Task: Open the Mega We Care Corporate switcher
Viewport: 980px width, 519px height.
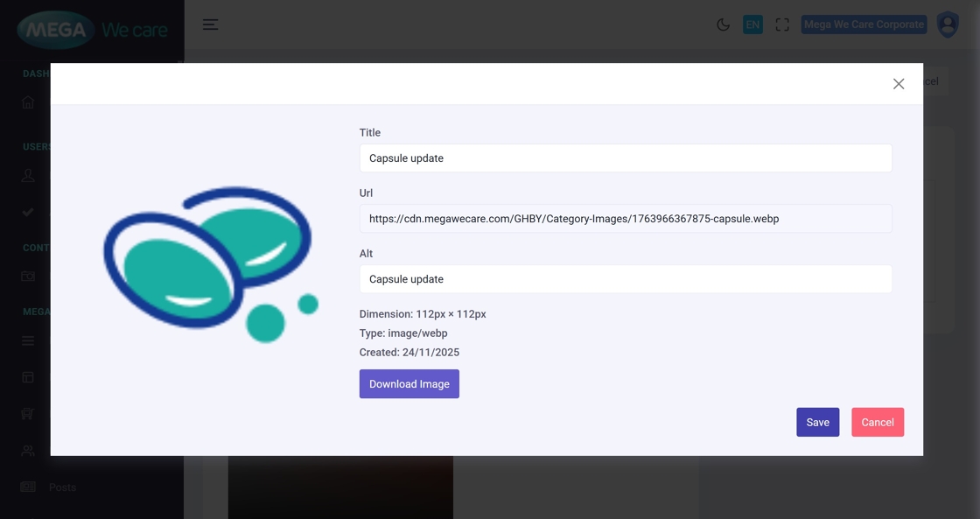Action: click(863, 25)
